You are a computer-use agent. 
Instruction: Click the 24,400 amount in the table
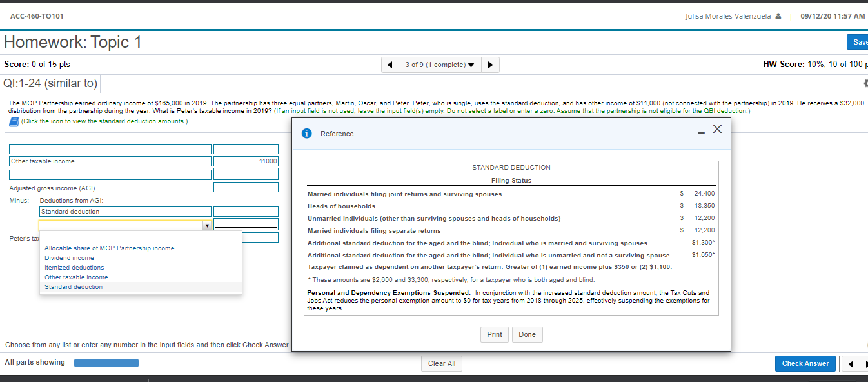(x=704, y=194)
